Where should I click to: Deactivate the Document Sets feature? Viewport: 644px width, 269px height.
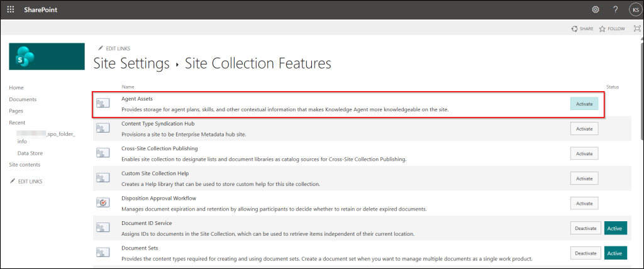586,253
